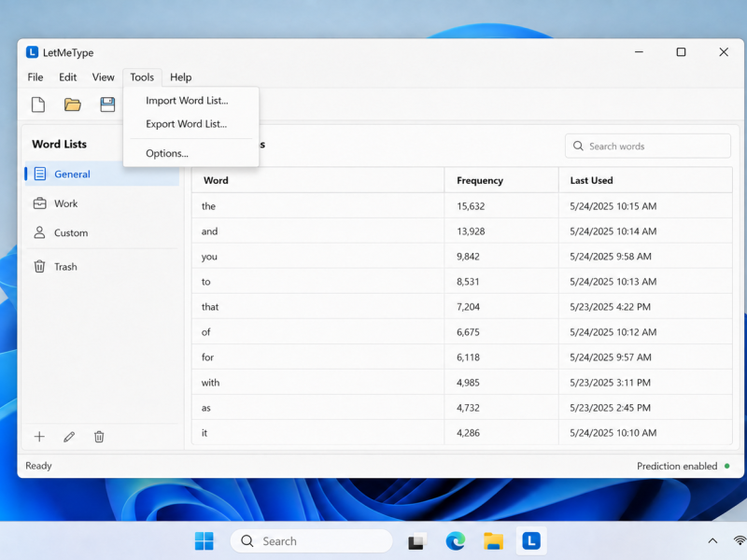Click date 5/23/2025 3:11 PM
747x560 pixels.
[x=610, y=383]
